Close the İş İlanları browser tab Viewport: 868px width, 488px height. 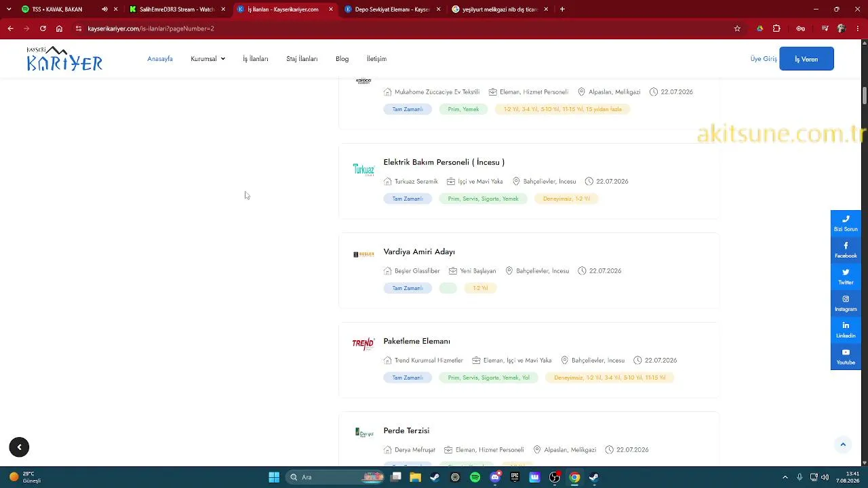(x=331, y=9)
